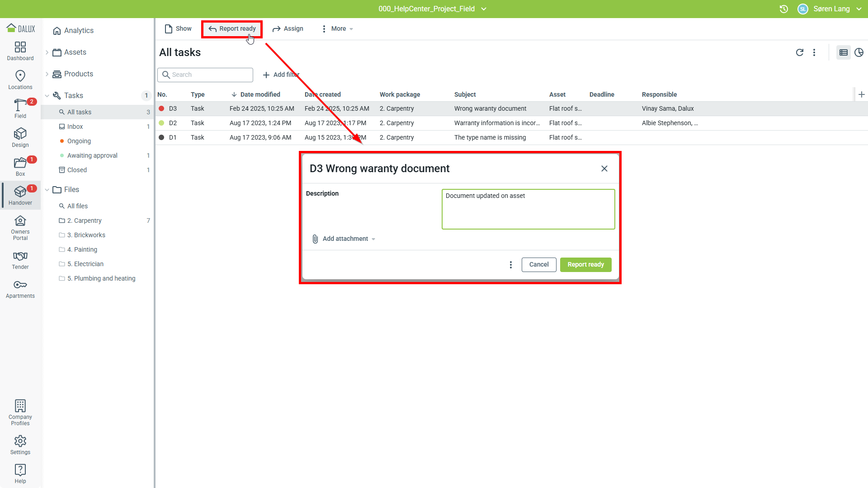Click the Assign toolbar item
This screenshot has width=868, height=488.
tap(288, 29)
